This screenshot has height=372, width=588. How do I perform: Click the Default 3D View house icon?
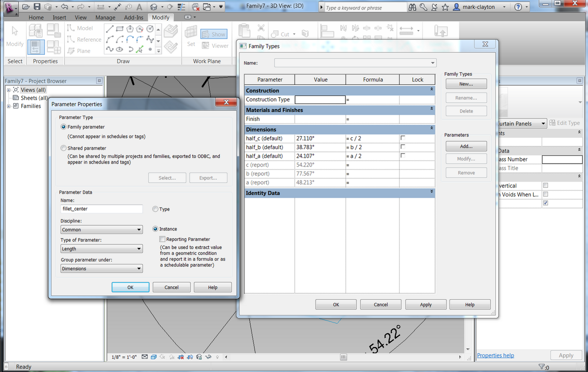point(154,7)
